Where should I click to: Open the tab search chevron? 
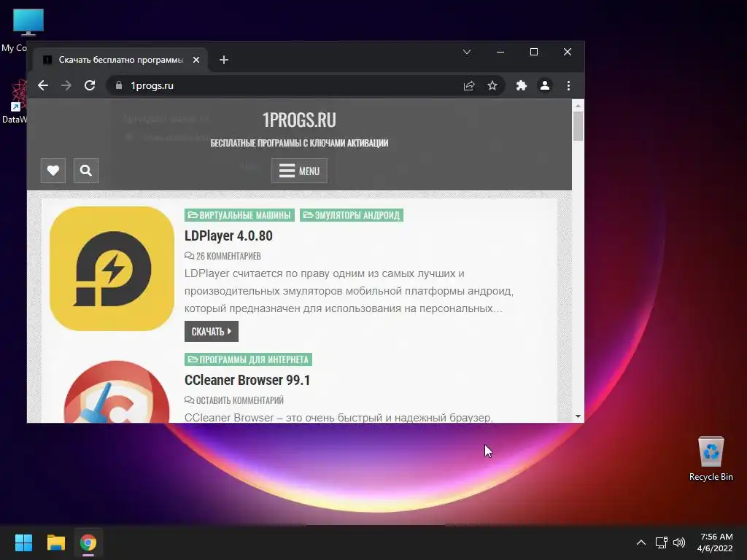tap(467, 52)
